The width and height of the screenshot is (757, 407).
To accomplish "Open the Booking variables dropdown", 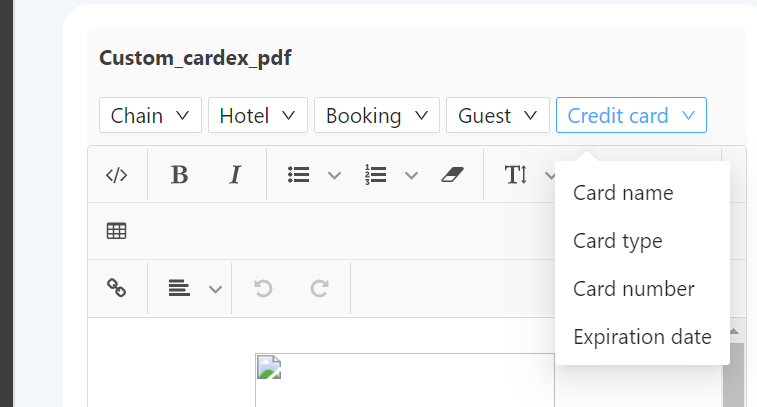I will coord(377,115).
